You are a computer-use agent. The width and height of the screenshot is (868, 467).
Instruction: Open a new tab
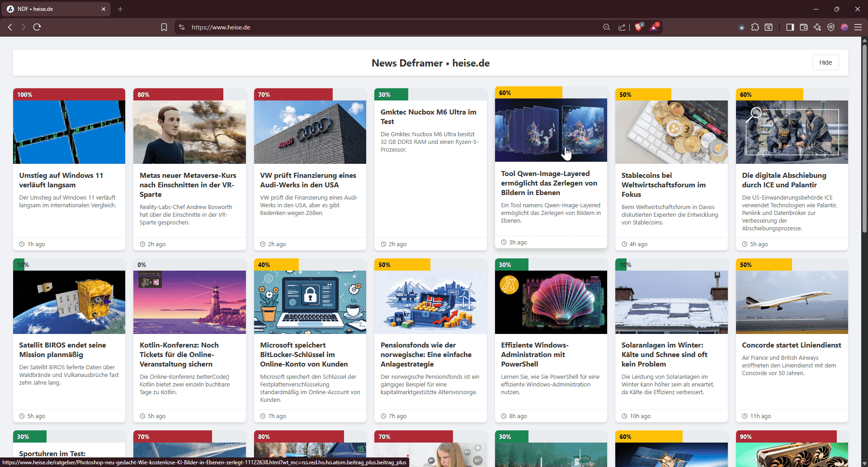coord(120,9)
